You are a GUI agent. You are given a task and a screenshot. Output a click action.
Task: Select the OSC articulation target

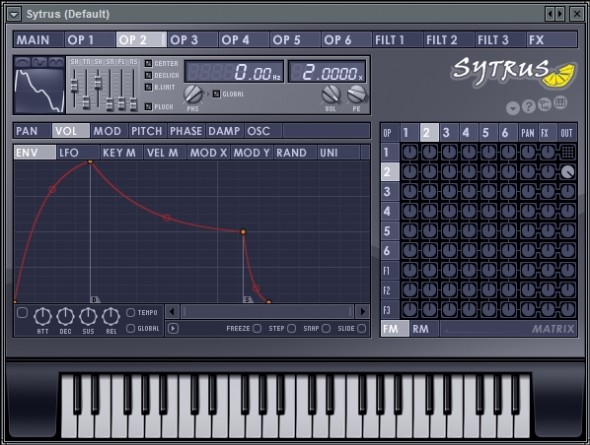point(263,131)
